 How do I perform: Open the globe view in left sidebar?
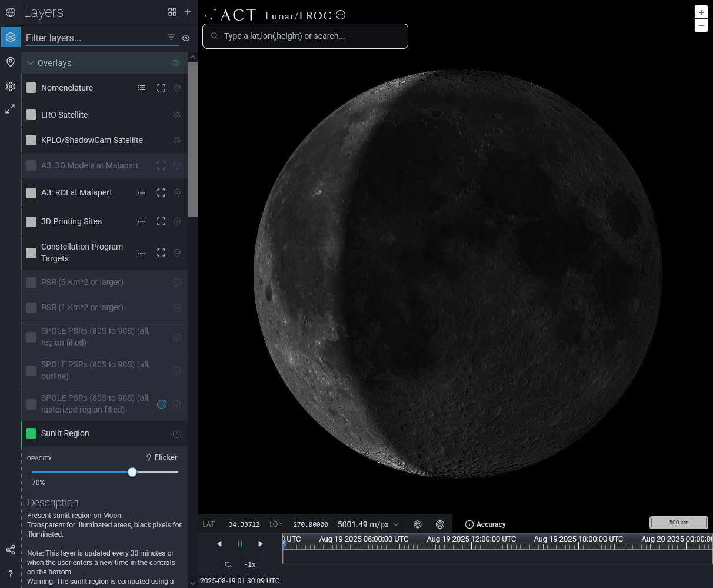(x=10, y=12)
